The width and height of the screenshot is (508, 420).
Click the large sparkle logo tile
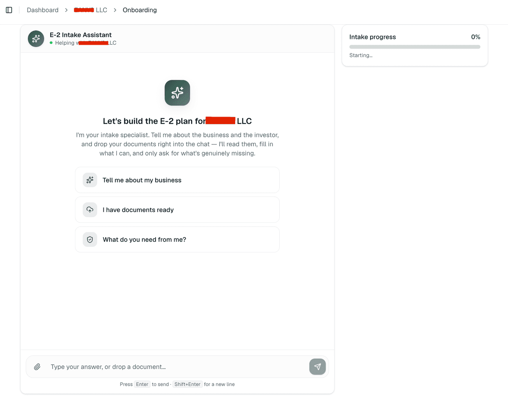pos(177,93)
